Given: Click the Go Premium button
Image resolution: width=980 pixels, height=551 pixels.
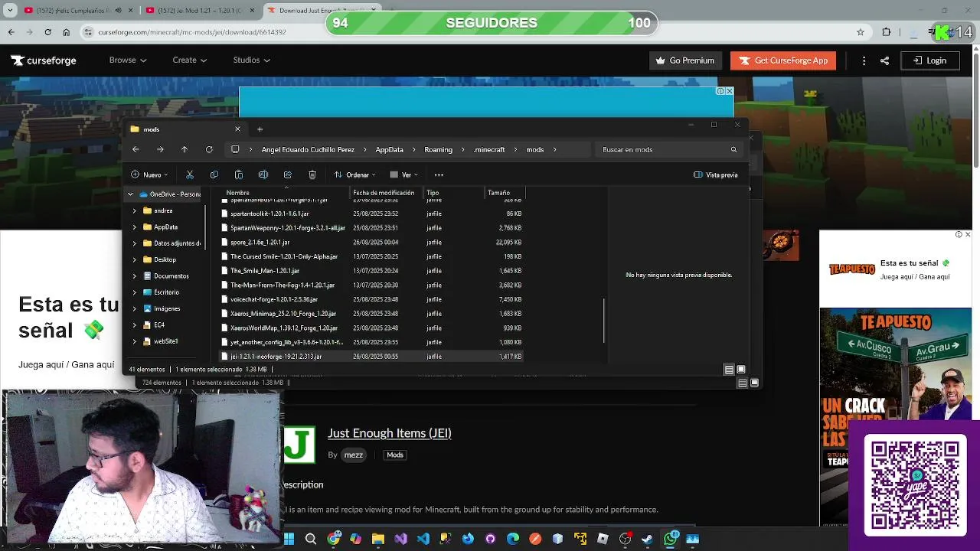Looking at the screenshot, I should pyautogui.click(x=686, y=60).
